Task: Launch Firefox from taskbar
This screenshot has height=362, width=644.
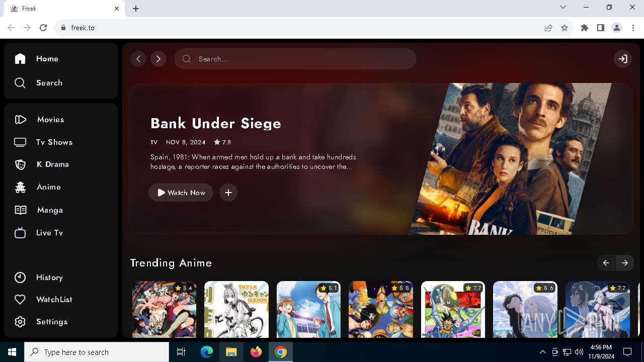Action: (x=256, y=352)
